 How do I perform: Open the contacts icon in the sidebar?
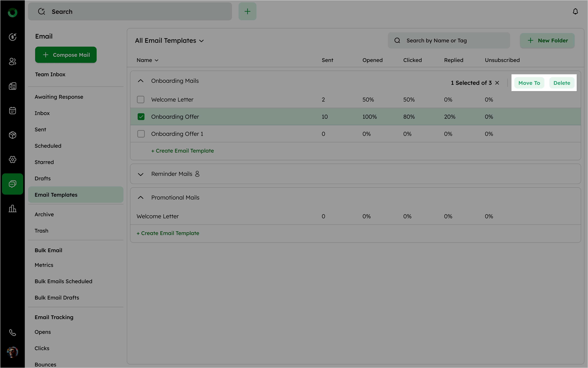point(12,62)
